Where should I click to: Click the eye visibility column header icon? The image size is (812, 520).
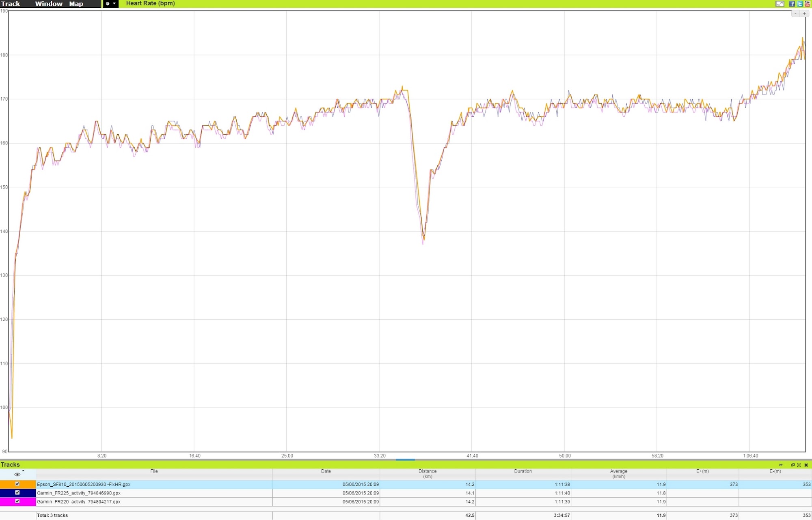coord(17,475)
